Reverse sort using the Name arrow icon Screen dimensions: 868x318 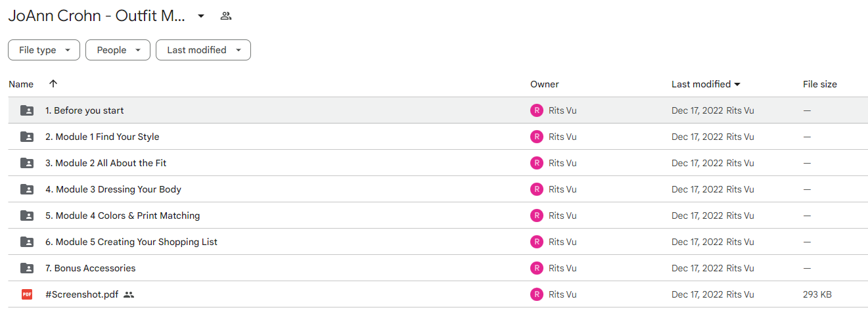(53, 84)
